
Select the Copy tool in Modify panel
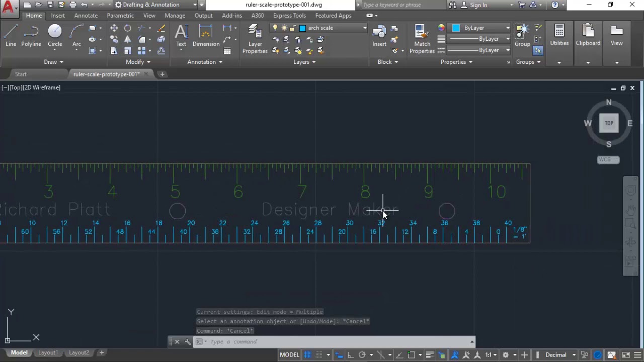click(x=114, y=40)
